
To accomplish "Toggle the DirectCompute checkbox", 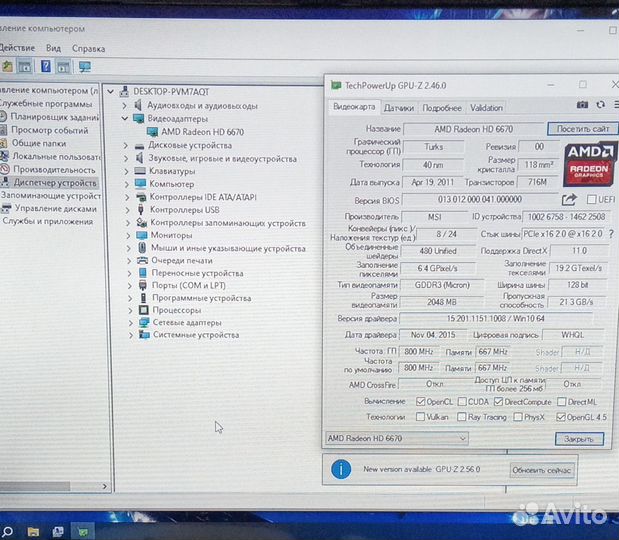I will [x=498, y=402].
